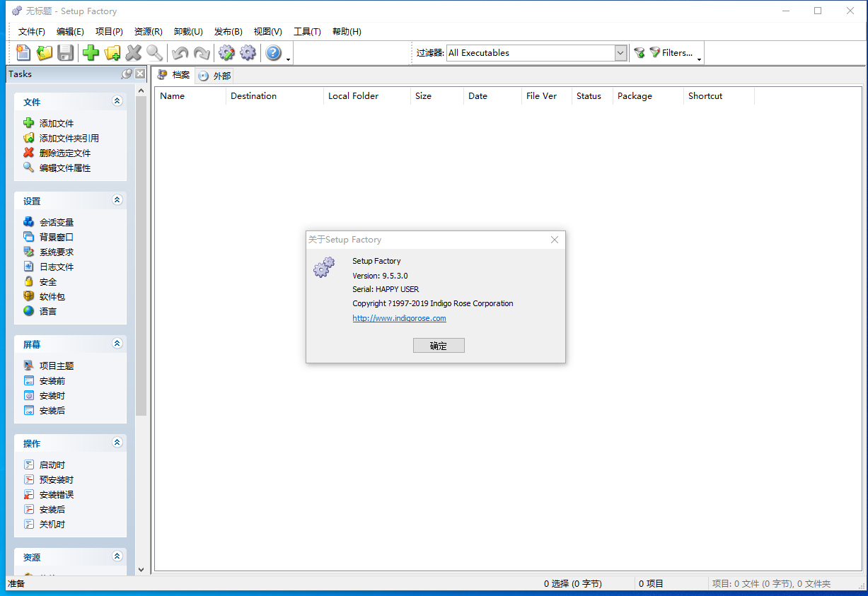The height and width of the screenshot is (596, 868).
Task: Open the 工具(T) menu
Action: click(x=307, y=32)
